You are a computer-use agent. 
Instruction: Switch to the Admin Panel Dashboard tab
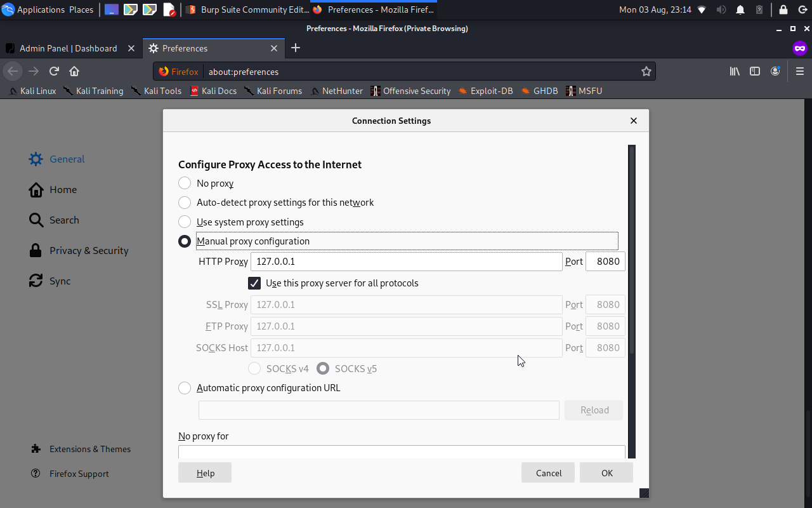click(70, 48)
